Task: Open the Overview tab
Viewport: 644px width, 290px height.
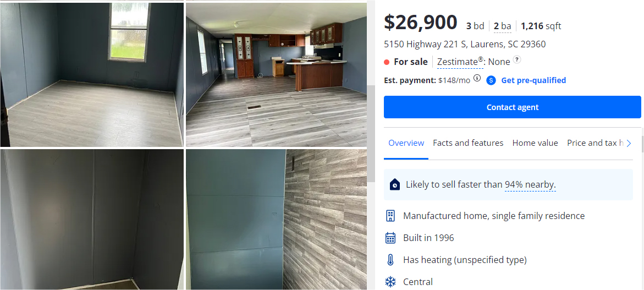Action: pyautogui.click(x=406, y=143)
